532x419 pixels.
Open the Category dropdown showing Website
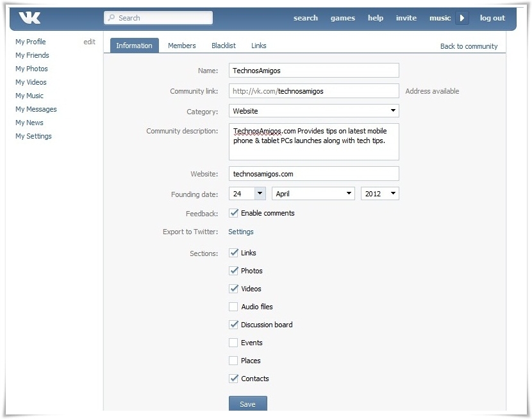click(x=314, y=111)
